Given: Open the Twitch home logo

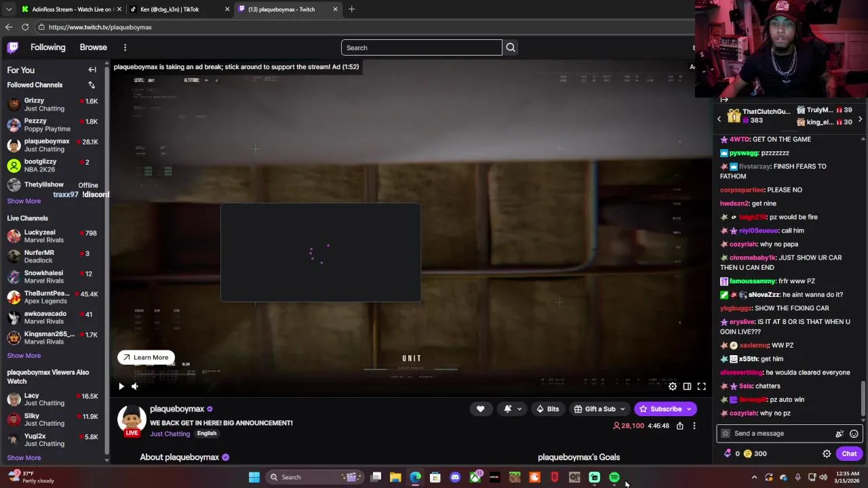Looking at the screenshot, I should pos(13,47).
